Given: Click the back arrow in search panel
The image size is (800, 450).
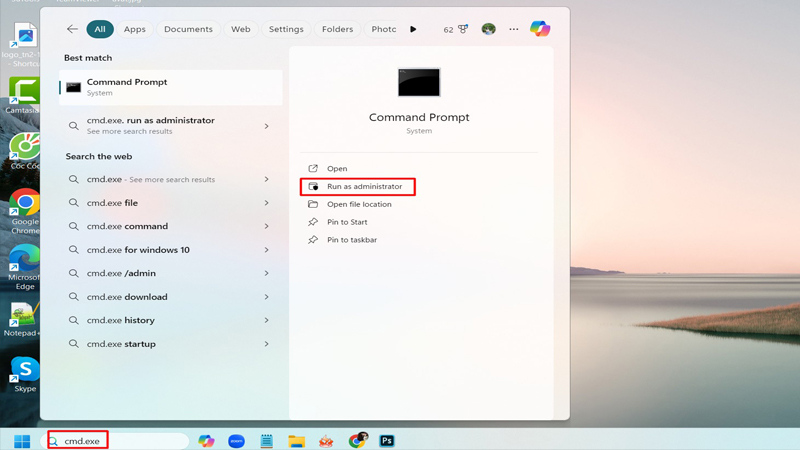Looking at the screenshot, I should click(72, 29).
